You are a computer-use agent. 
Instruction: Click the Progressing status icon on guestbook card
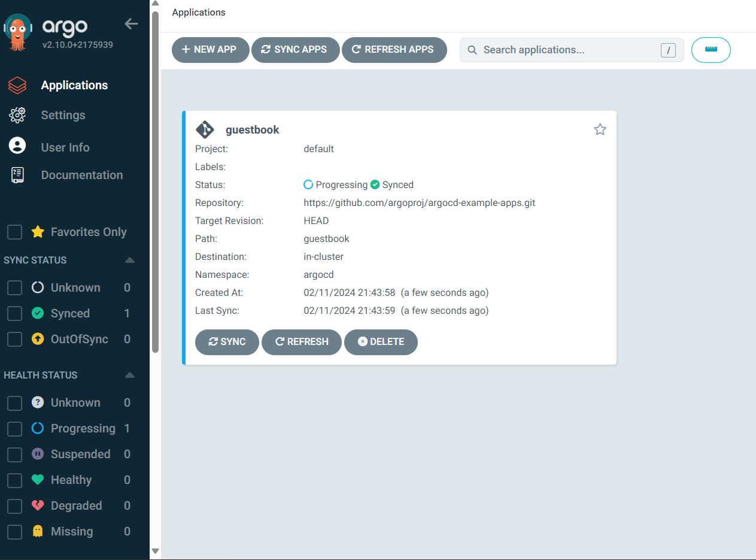tap(308, 184)
